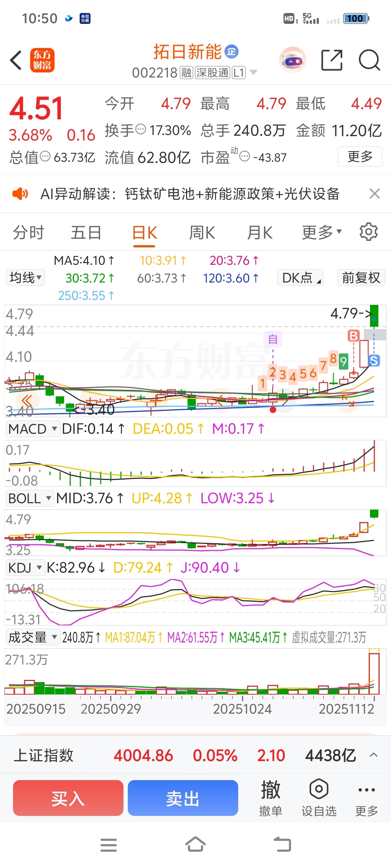Open chart settings gear icon
This screenshot has width=391, height=868.
369,232
